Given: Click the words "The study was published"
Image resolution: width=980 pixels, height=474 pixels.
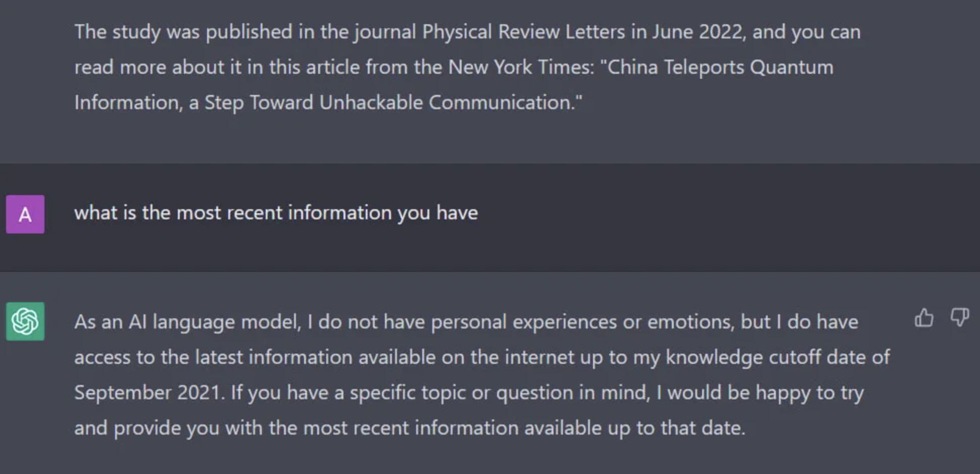Looking at the screenshot, I should pos(183,32).
